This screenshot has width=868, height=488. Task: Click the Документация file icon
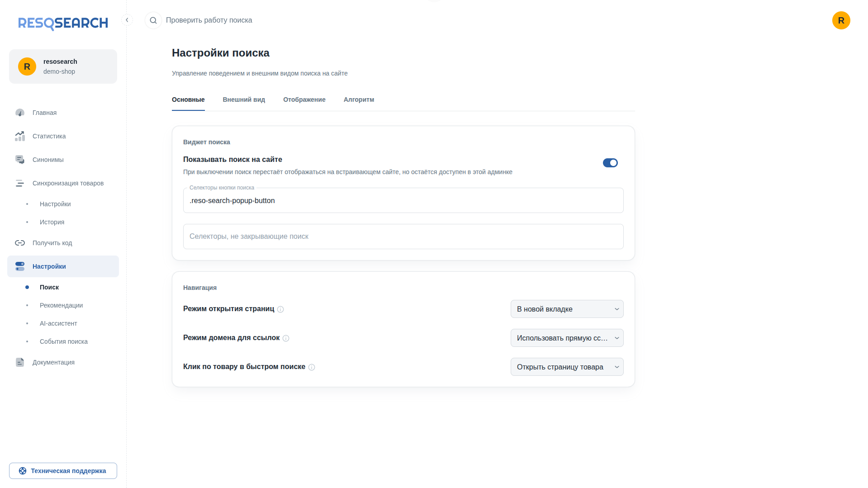click(x=20, y=362)
